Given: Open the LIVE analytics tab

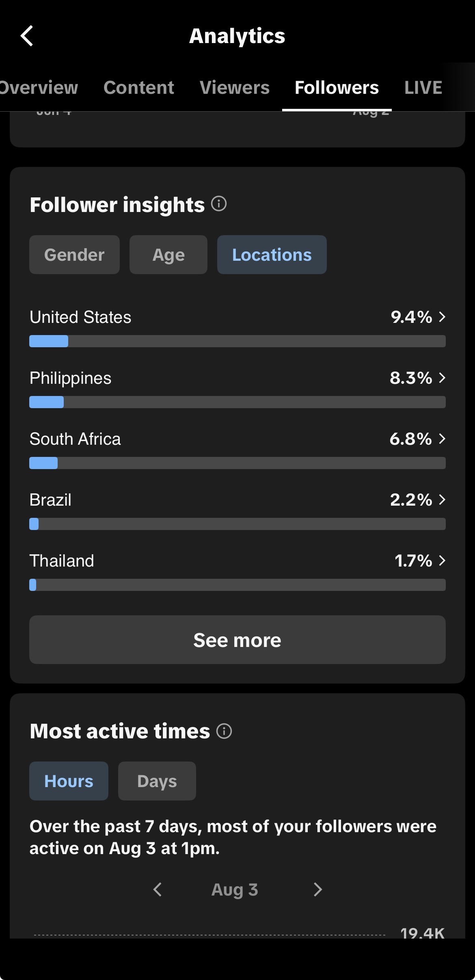Looking at the screenshot, I should click(423, 87).
